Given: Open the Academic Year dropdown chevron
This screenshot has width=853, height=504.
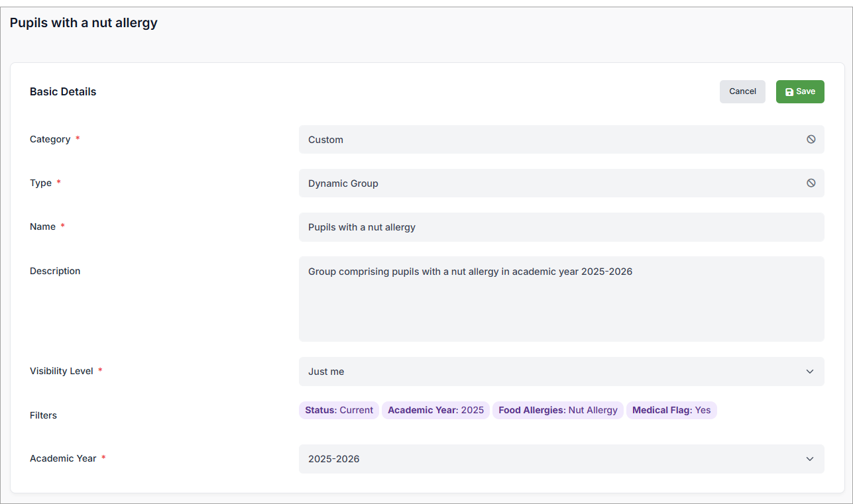Looking at the screenshot, I should [x=809, y=459].
